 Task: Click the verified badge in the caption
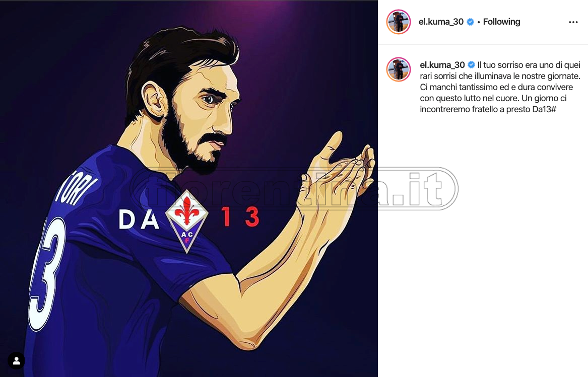point(472,65)
